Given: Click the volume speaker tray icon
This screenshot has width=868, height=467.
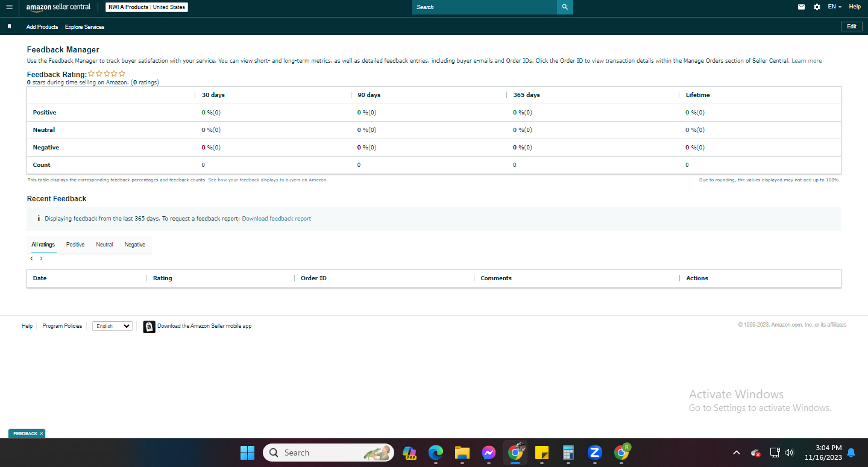Looking at the screenshot, I should pyautogui.click(x=789, y=453).
